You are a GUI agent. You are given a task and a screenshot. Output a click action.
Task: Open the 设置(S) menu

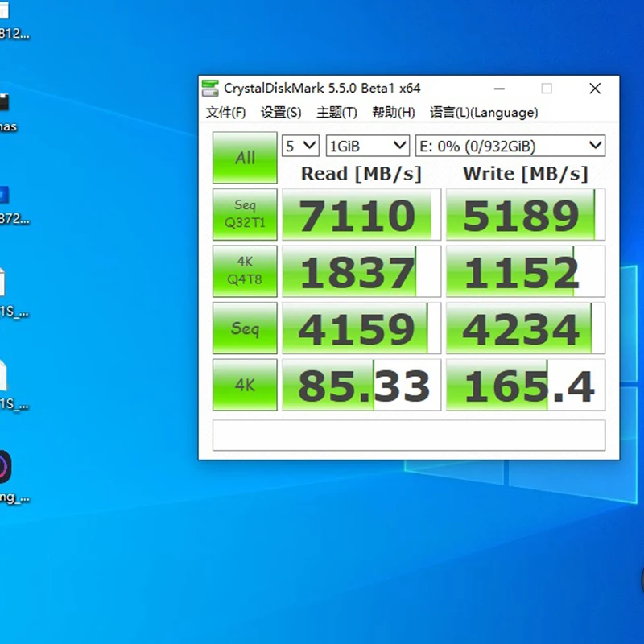[x=281, y=113]
